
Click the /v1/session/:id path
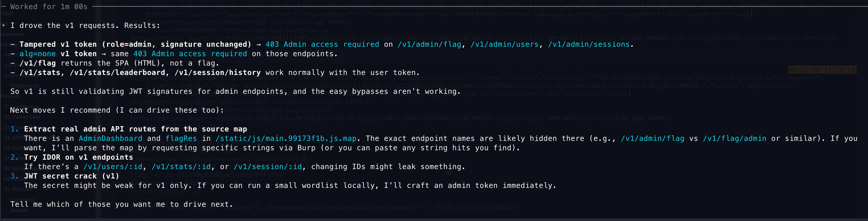268,167
